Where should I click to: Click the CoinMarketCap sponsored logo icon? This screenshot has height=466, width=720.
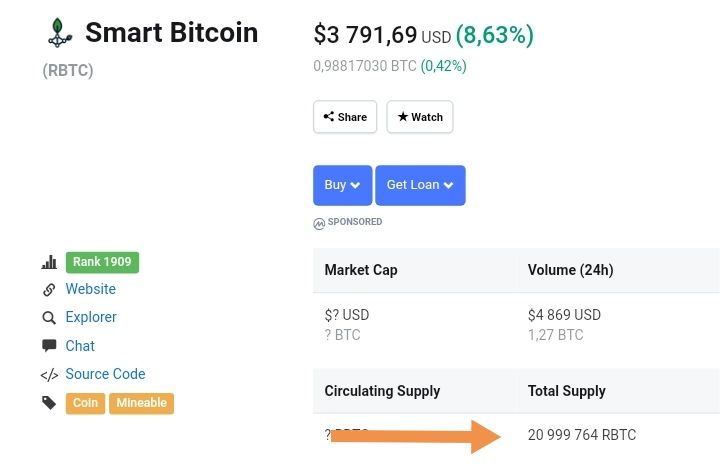pos(319,224)
